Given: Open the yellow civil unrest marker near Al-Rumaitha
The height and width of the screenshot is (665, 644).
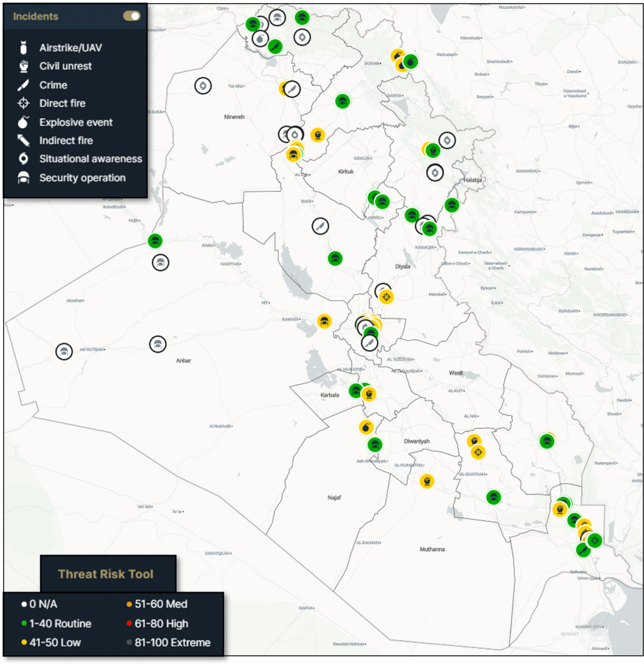Looking at the screenshot, I should [x=427, y=481].
